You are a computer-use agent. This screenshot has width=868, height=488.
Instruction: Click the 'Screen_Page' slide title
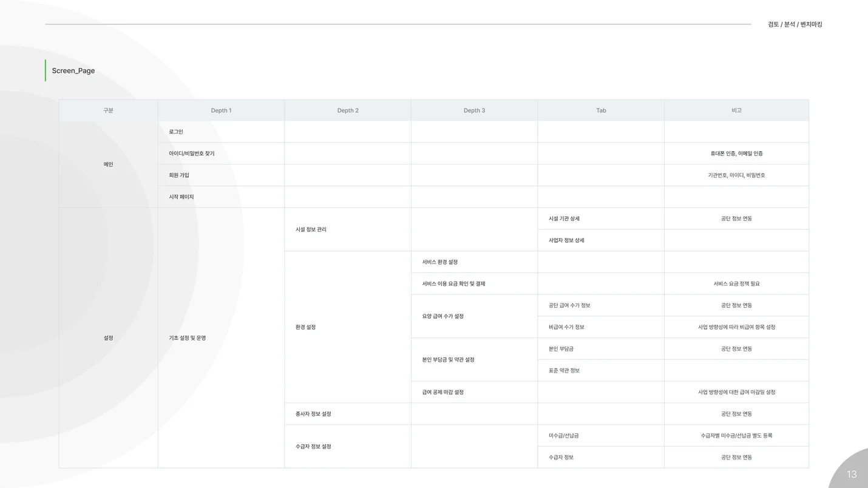pyautogui.click(x=73, y=70)
